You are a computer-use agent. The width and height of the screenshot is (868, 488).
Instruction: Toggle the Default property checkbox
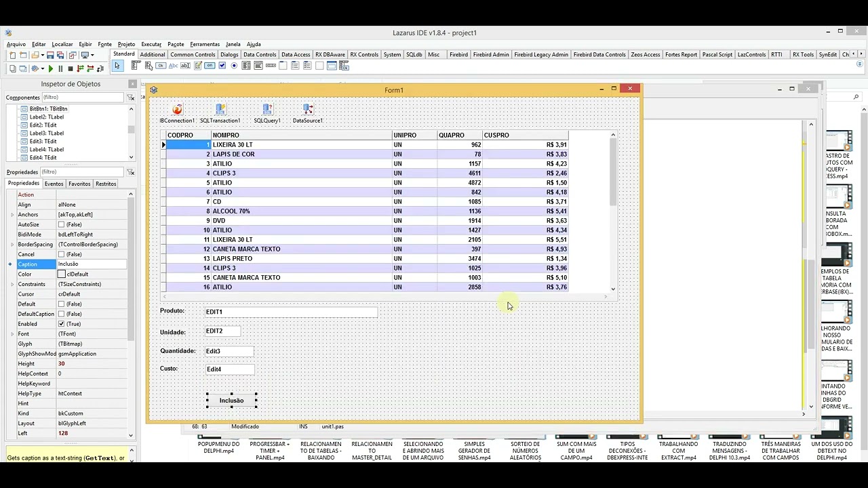(62, 304)
